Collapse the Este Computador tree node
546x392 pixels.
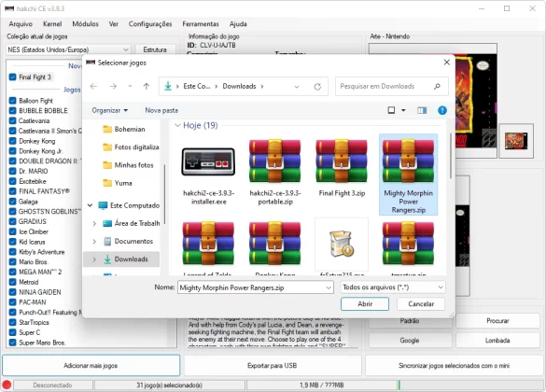(90, 205)
